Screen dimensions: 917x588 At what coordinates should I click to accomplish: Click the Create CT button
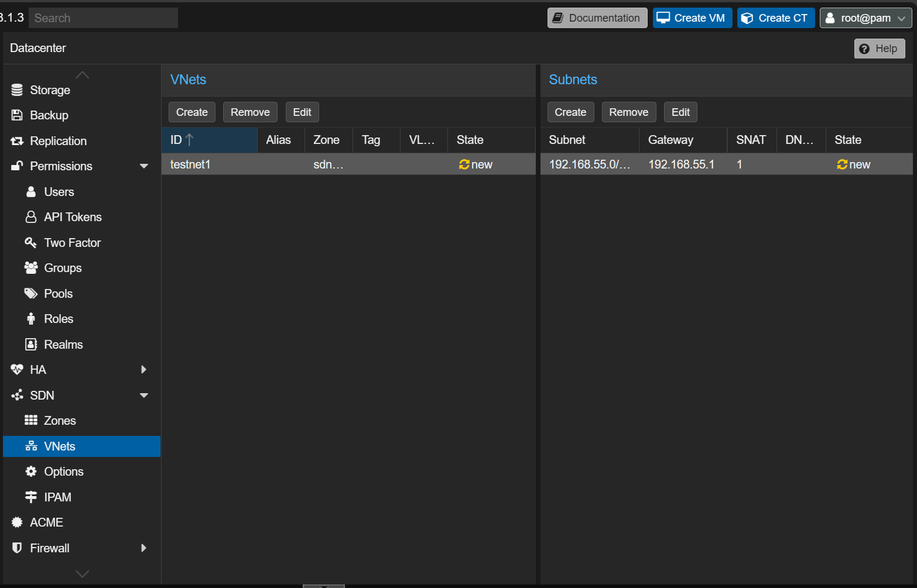point(776,18)
